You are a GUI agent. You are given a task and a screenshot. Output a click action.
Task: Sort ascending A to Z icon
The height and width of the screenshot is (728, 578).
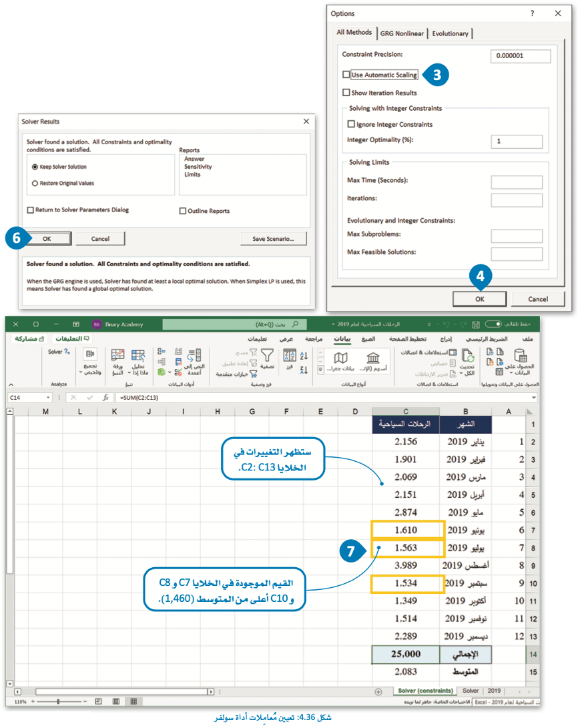tap(304, 356)
